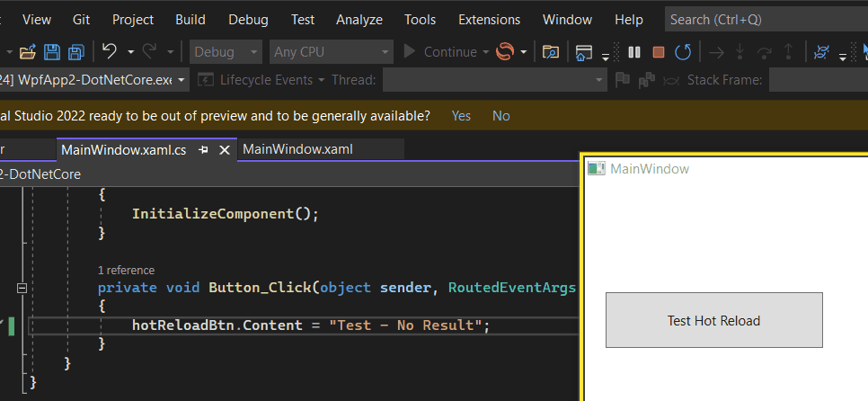The width and height of the screenshot is (868, 401).
Task: Restart the debugging session
Action: 683,52
